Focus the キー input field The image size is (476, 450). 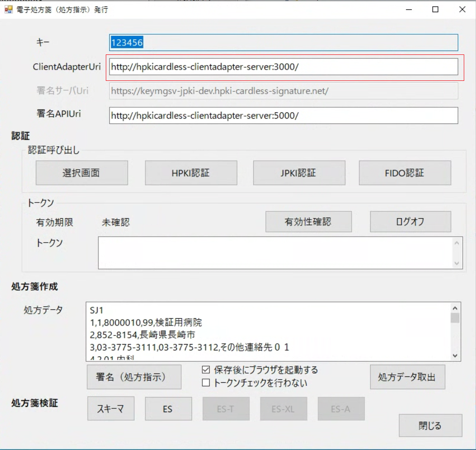(284, 43)
